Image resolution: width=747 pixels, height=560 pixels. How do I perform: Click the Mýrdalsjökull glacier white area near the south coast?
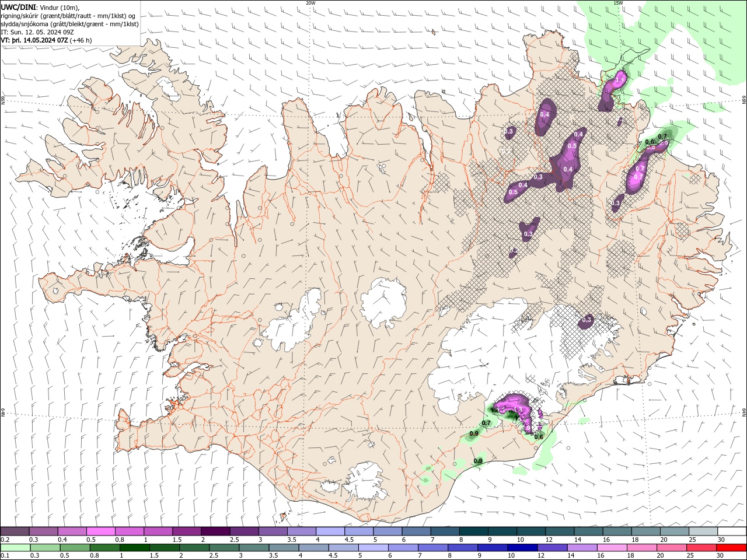pyautogui.click(x=364, y=481)
